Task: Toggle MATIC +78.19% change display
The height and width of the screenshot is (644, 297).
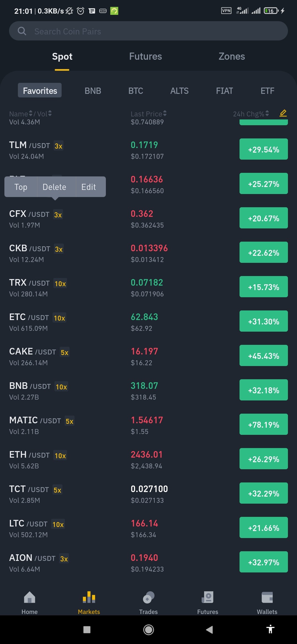Action: (x=263, y=424)
